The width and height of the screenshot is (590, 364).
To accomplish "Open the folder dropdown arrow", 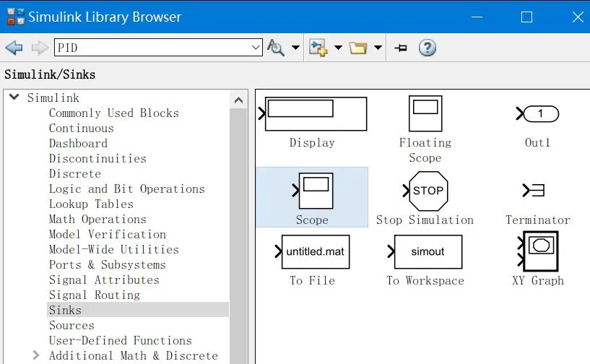I will 378,48.
